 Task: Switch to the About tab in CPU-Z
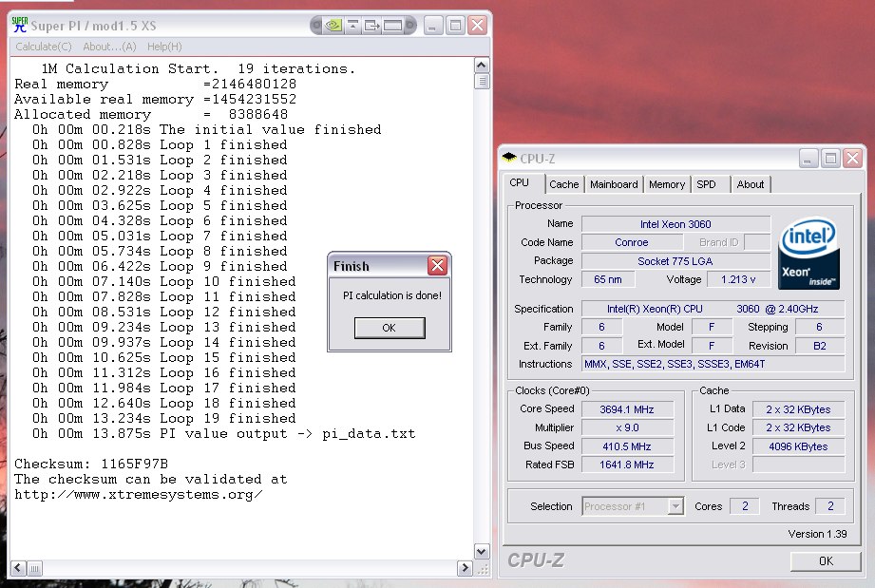750,184
